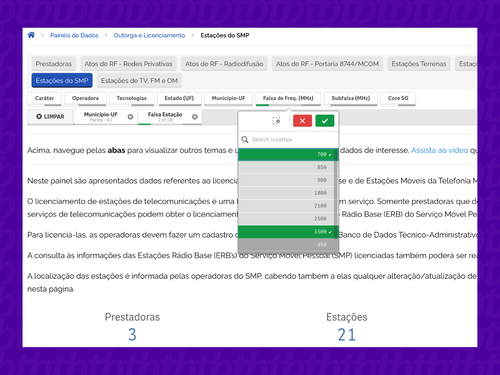This screenshot has width=500, height=375.
Task: Switch to the Prestadoras tab
Action: pyautogui.click(x=54, y=64)
